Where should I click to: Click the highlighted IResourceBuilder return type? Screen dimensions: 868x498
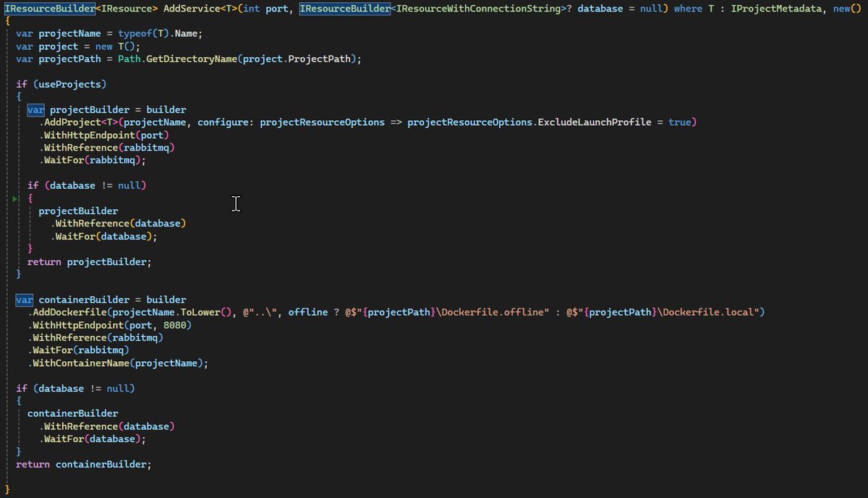(49, 9)
